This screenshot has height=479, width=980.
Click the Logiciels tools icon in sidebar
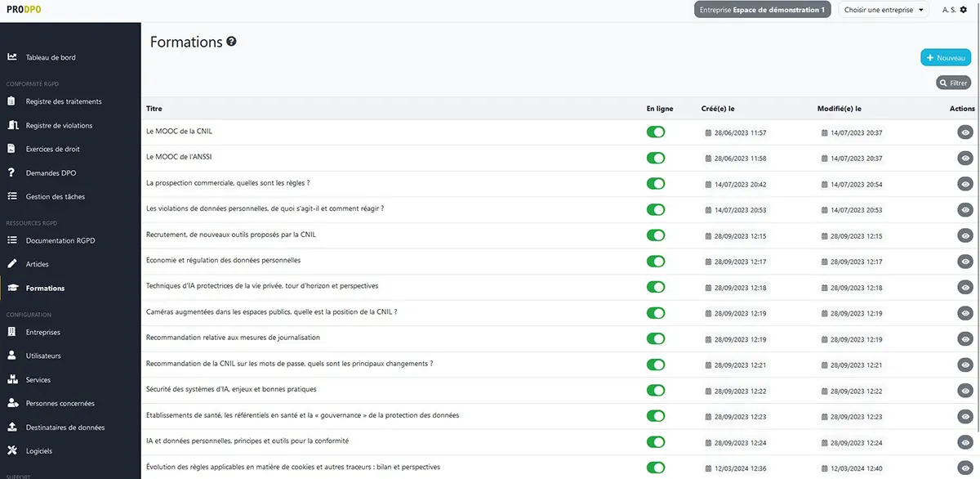12,450
